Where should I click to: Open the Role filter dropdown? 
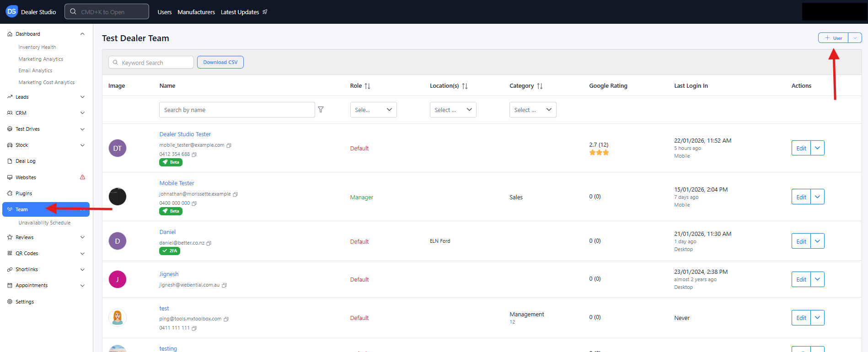click(373, 110)
